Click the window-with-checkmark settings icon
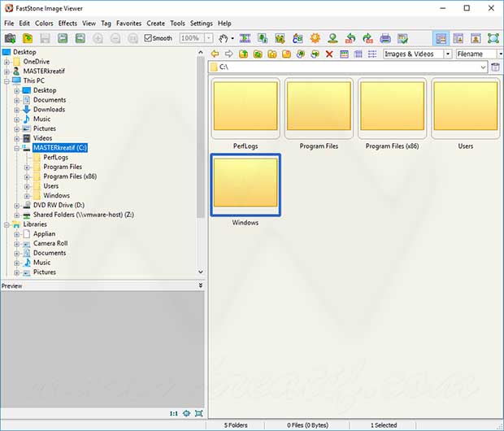The image size is (504, 431). point(402,38)
